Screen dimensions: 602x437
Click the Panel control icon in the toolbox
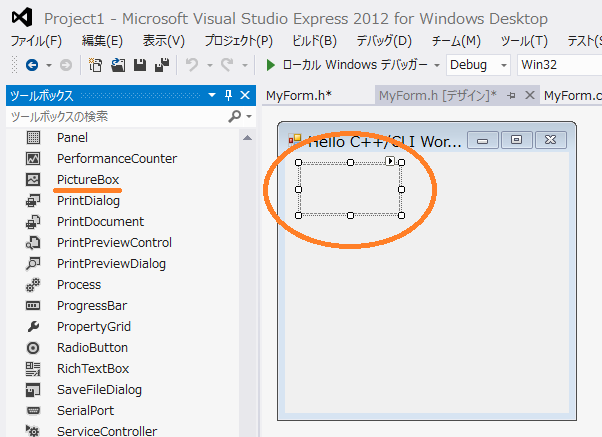33,137
